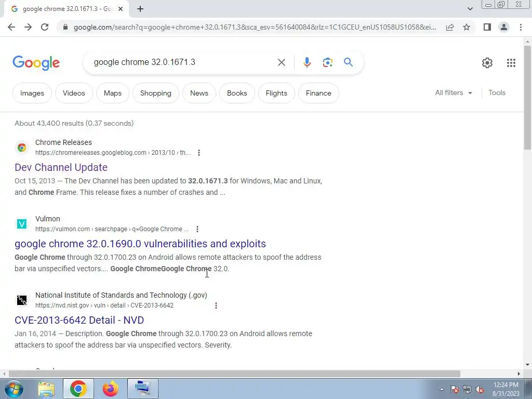The width and height of the screenshot is (532, 399).
Task: Expand the tab search dropdown arrow
Action: [470, 9]
